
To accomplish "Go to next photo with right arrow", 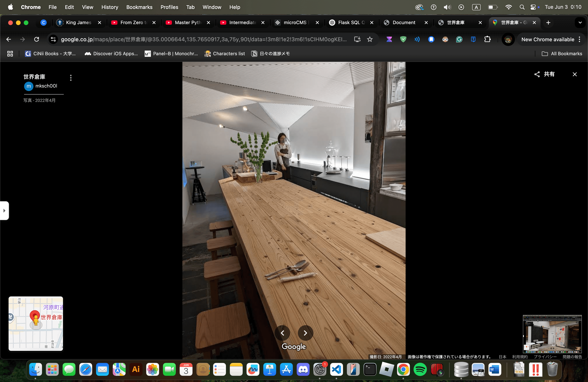I will (305, 333).
